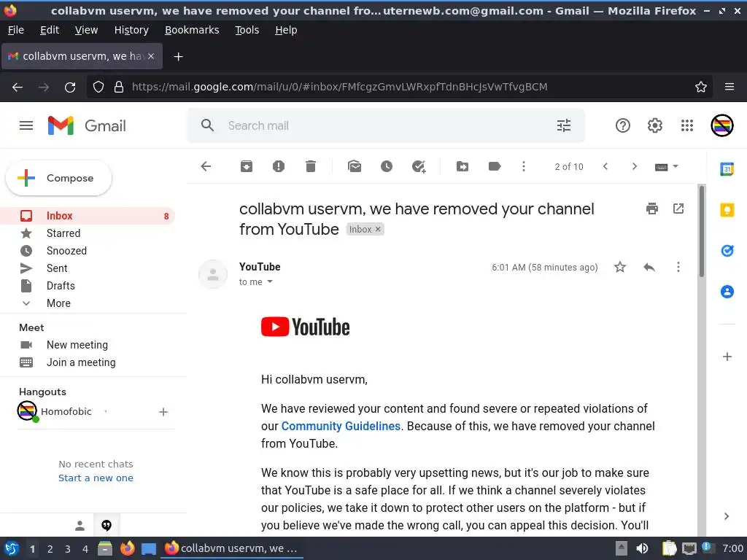This screenshot has height=560, width=747.
Task: Open Firefox History menu
Action: coord(131,30)
